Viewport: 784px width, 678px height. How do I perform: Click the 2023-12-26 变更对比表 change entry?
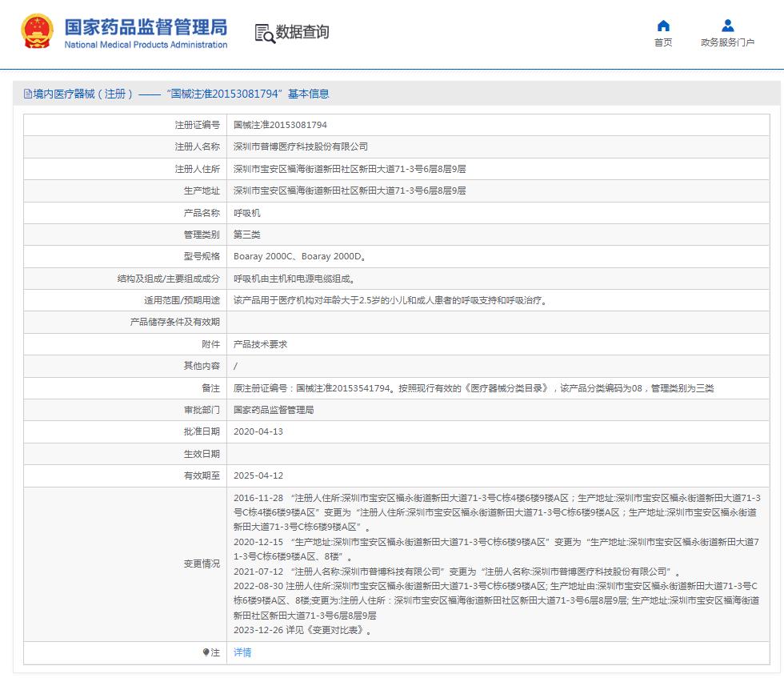click(x=302, y=630)
